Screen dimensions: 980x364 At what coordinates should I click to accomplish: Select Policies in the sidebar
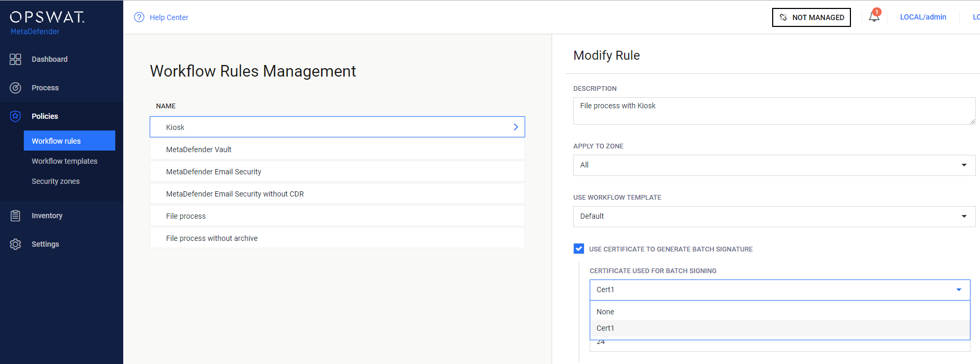point(45,116)
